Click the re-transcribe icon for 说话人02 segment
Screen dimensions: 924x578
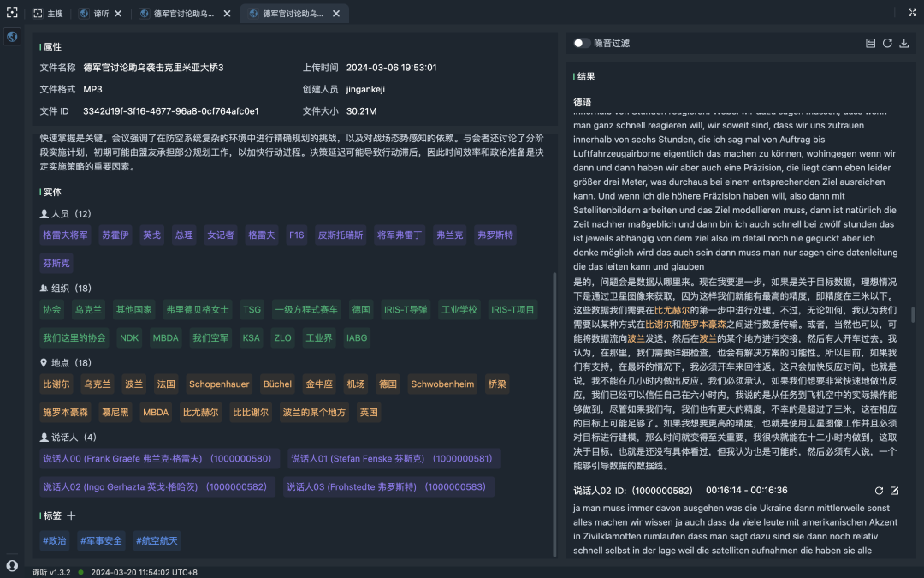(x=878, y=491)
